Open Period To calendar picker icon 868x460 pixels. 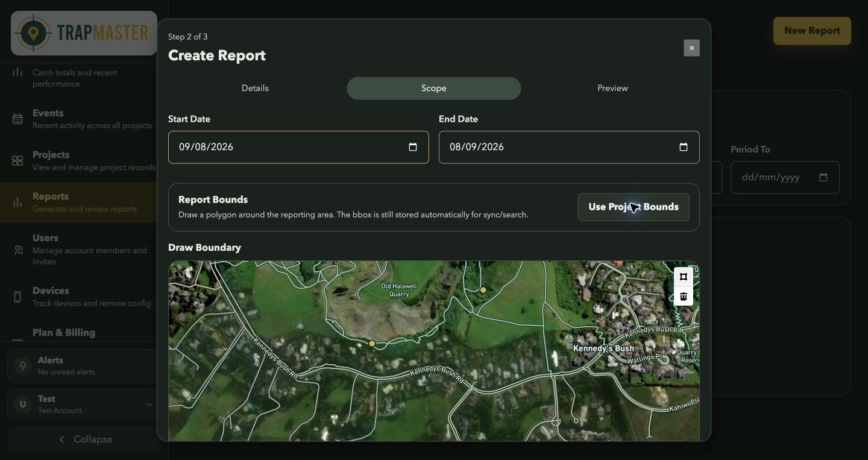(x=823, y=177)
